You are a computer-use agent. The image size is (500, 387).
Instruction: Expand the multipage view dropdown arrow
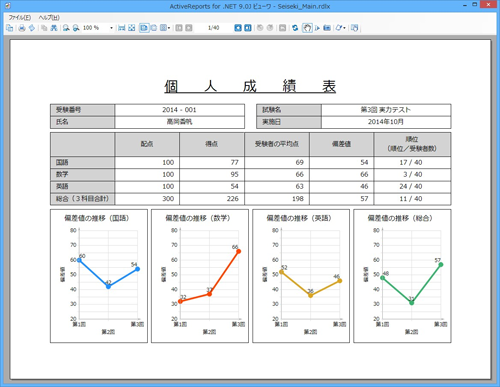coord(169,28)
